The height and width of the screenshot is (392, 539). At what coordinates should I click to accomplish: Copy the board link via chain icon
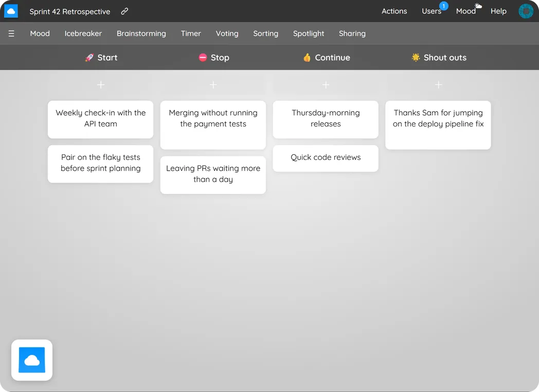pyautogui.click(x=124, y=11)
